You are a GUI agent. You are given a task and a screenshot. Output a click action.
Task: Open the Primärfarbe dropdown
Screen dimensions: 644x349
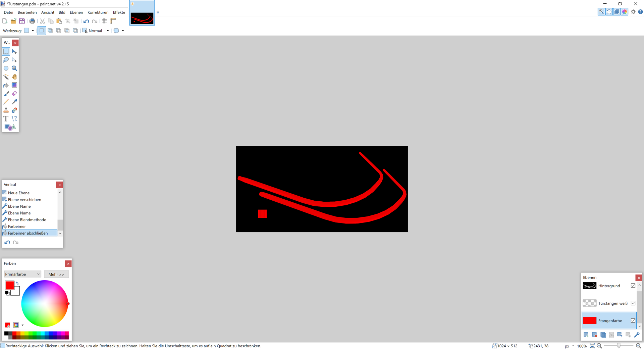click(22, 274)
